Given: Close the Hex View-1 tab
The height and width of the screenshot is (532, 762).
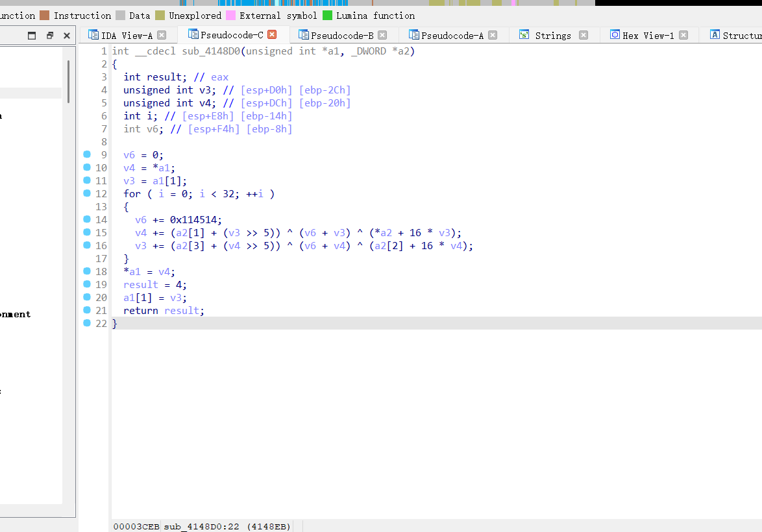Looking at the screenshot, I should (x=683, y=35).
